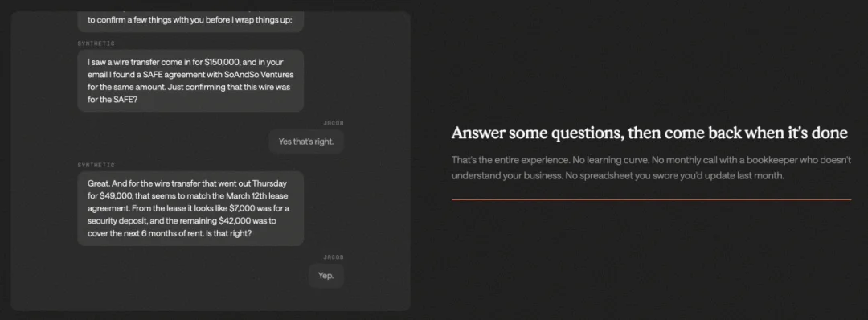Image resolution: width=868 pixels, height=320 pixels.
Task: Click the SYNTHETIC label above the $49,000 message
Action: coord(96,165)
